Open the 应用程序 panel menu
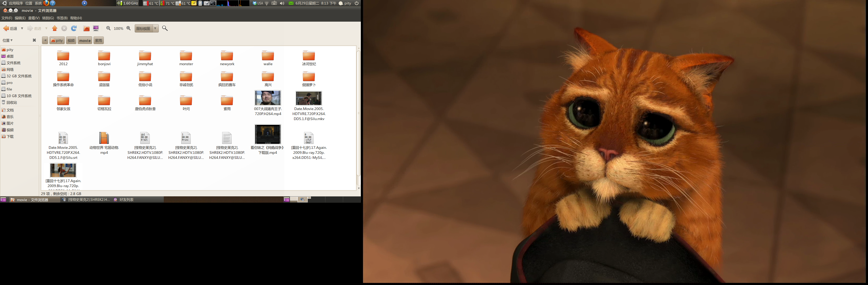This screenshot has width=868, height=285. 16,3
